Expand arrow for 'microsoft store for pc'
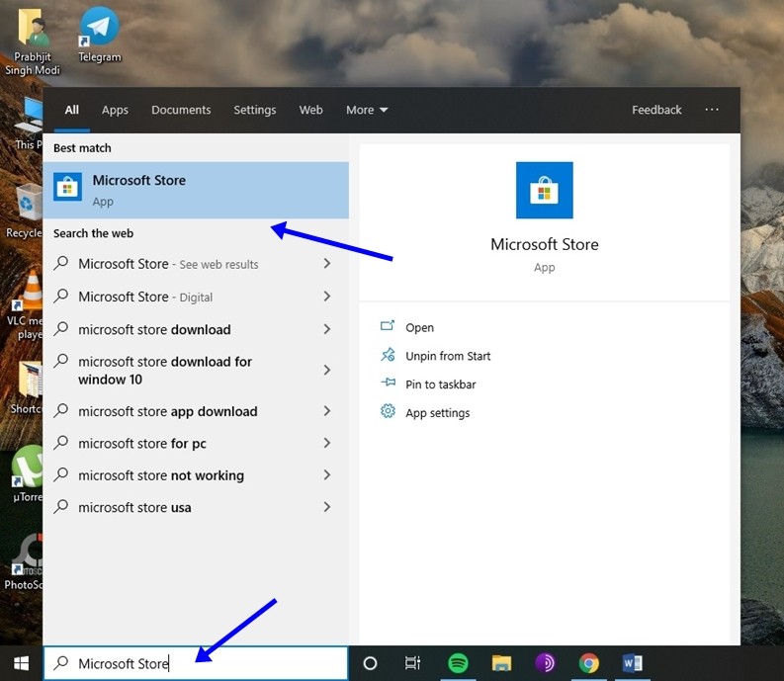 [327, 443]
